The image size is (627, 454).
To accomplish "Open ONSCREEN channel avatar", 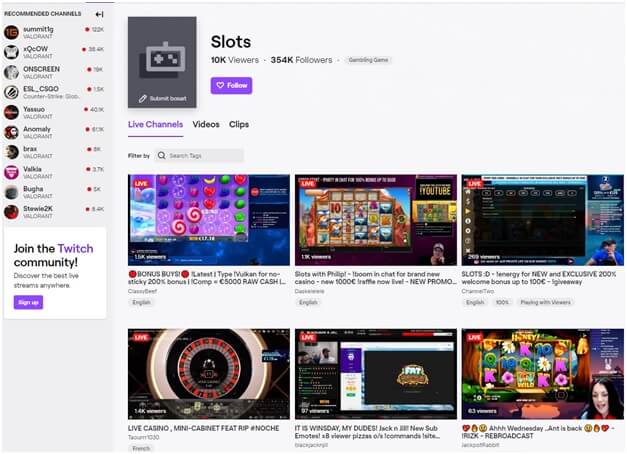I will [11, 72].
